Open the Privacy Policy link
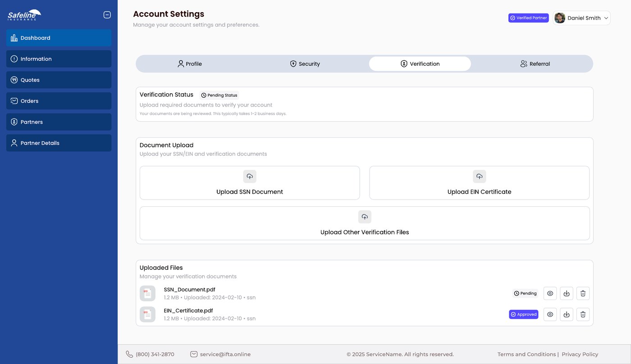 click(x=580, y=354)
